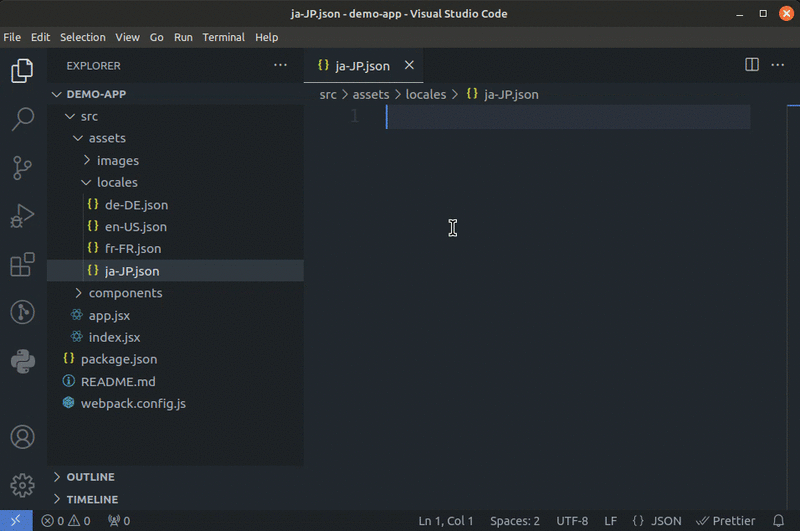Open the Run and Debug view
This screenshot has width=800, height=531.
[x=22, y=216]
